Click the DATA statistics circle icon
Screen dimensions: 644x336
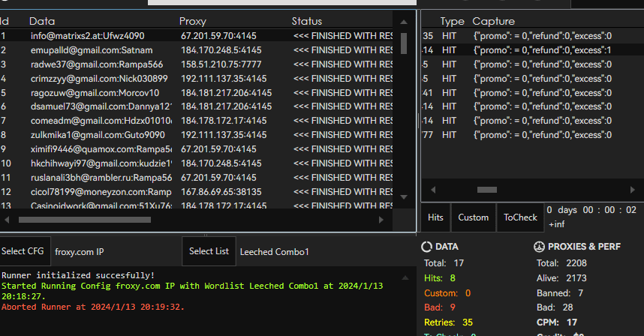[x=427, y=247]
